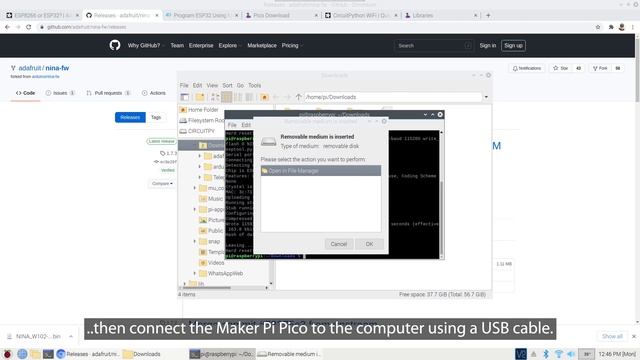This screenshot has height=360, width=640.
Task: Select Open in File Manager action
Action: click(x=321, y=171)
